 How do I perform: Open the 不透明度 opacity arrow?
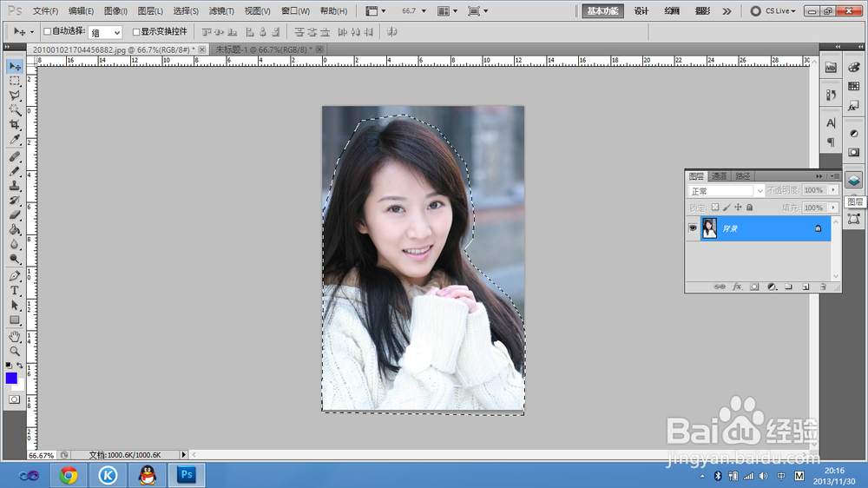coord(833,190)
